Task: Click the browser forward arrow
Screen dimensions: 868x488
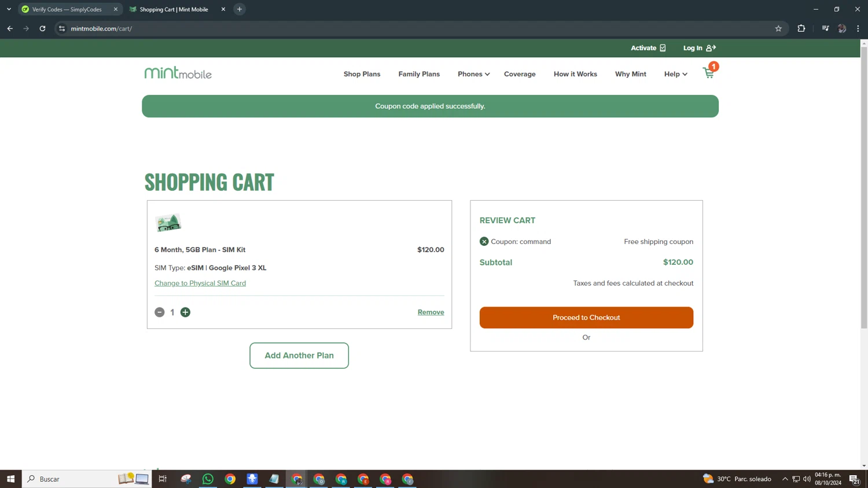Action: point(26,28)
